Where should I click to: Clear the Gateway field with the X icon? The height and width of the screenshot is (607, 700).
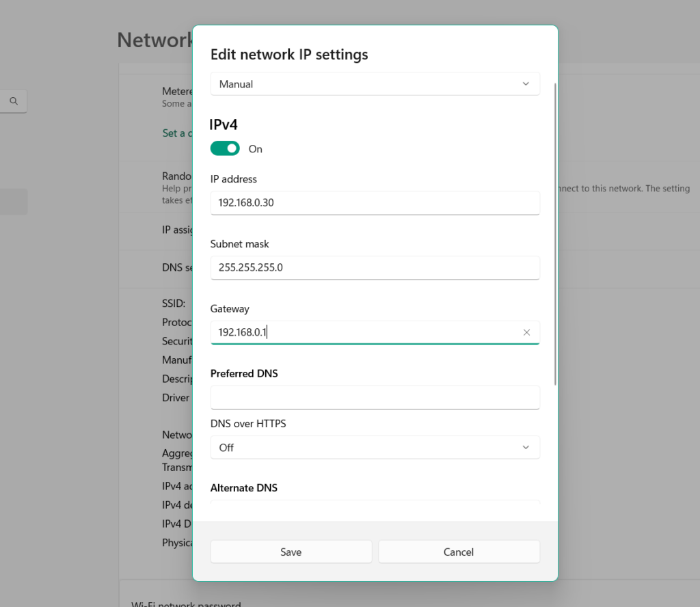(x=526, y=332)
